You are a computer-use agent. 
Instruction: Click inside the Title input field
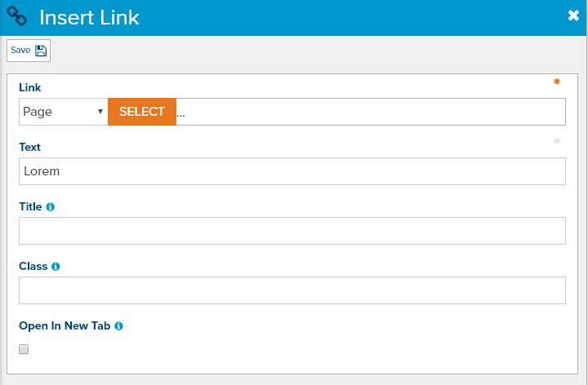pos(292,231)
